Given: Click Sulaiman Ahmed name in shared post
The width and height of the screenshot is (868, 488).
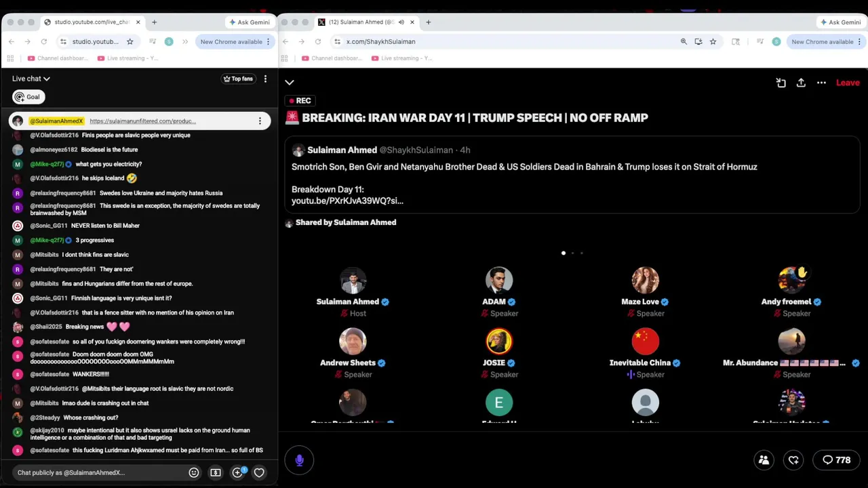Looking at the screenshot, I should click(342, 150).
